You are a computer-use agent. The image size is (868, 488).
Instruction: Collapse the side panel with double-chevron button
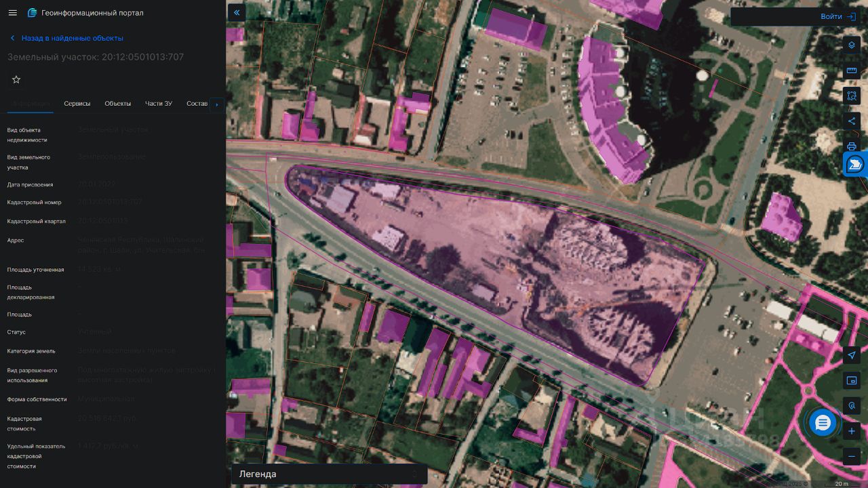tap(236, 12)
